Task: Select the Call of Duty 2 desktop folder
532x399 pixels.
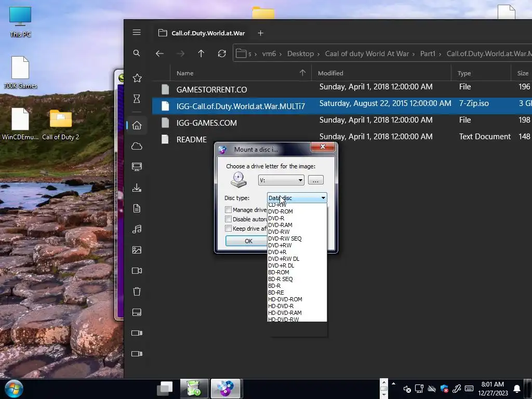Action: pos(61,125)
